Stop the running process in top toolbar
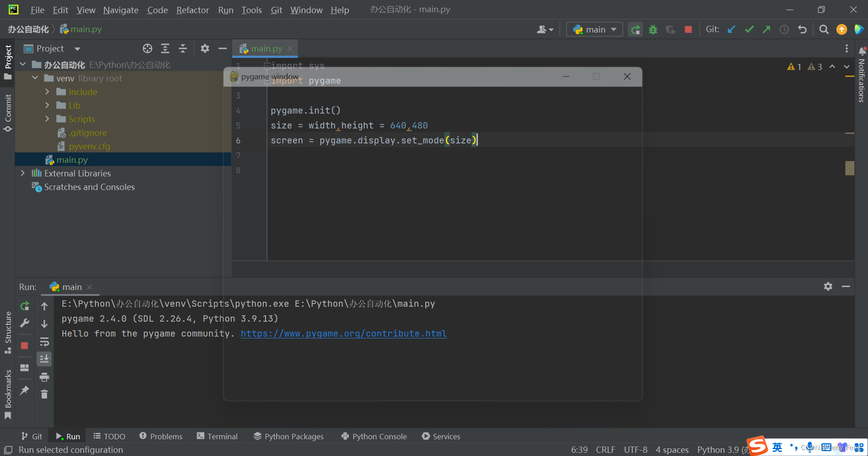Screen dimensions: 868x456 [688, 29]
